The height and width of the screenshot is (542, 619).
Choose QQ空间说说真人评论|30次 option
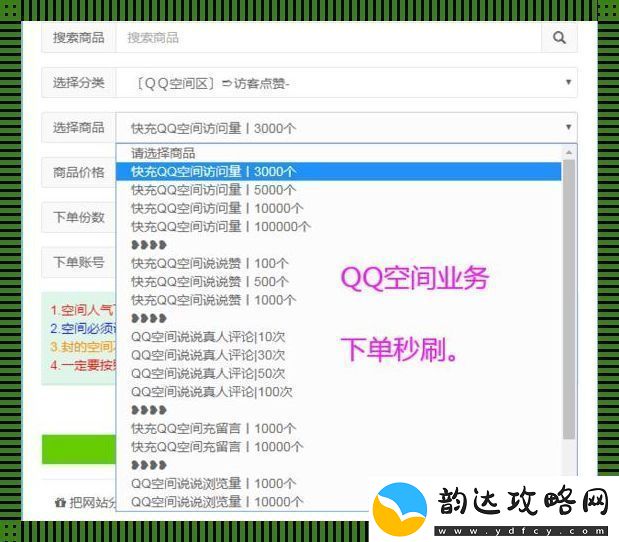339,355
